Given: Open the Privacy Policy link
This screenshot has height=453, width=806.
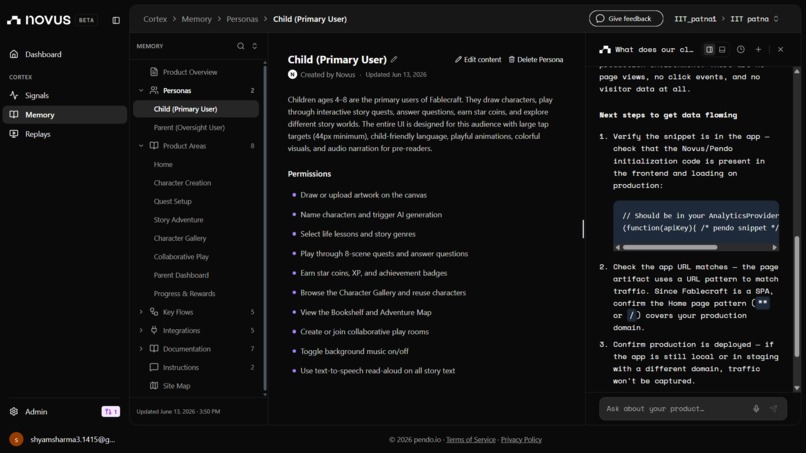Looking at the screenshot, I should (x=521, y=440).
